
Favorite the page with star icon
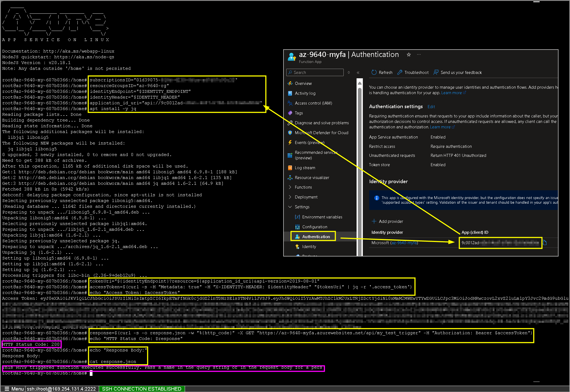coord(409,54)
